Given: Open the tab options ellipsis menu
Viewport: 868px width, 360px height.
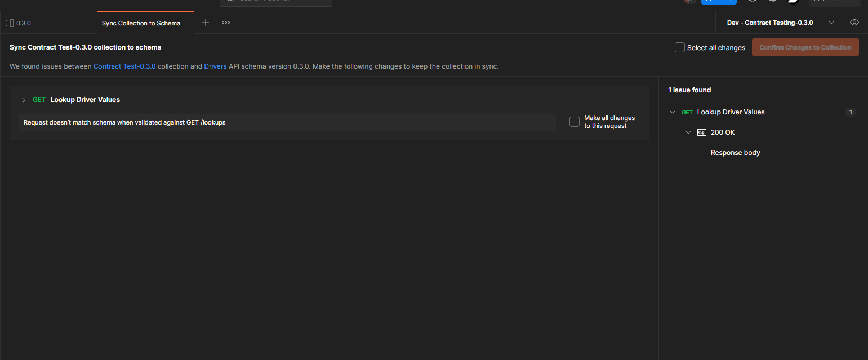Looking at the screenshot, I should coord(226,23).
